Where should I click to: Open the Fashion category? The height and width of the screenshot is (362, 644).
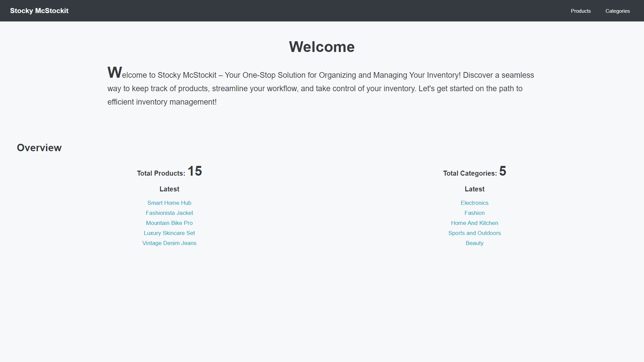[474, 213]
